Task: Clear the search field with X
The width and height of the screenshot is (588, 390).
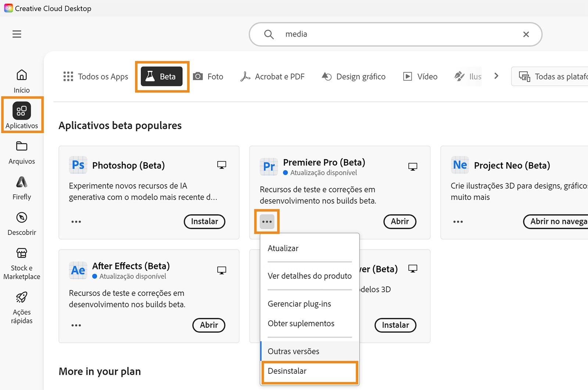Action: pyautogui.click(x=526, y=34)
